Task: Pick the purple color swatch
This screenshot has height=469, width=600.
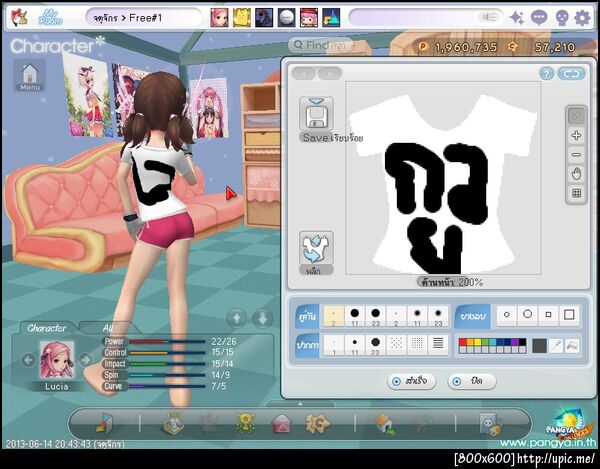Action: [x=515, y=342]
